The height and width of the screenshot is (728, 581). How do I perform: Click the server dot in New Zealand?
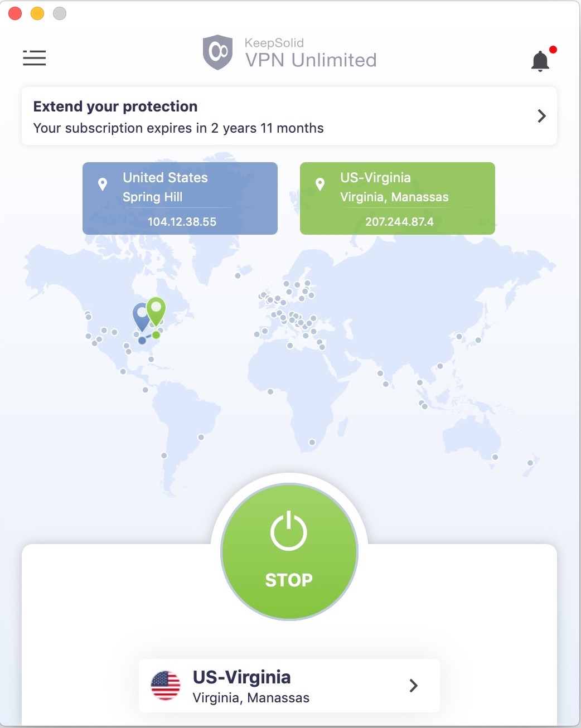[x=530, y=463]
